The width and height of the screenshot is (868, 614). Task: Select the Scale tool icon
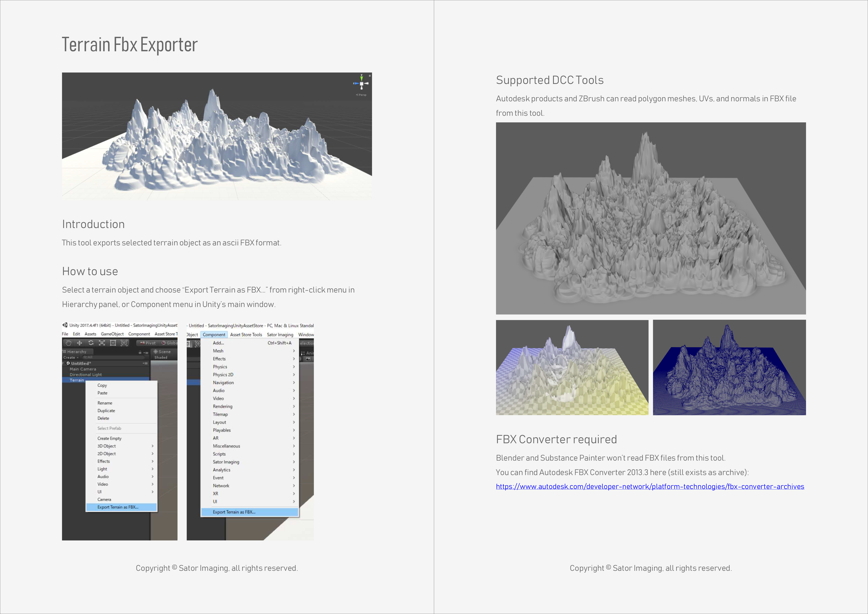click(x=102, y=343)
